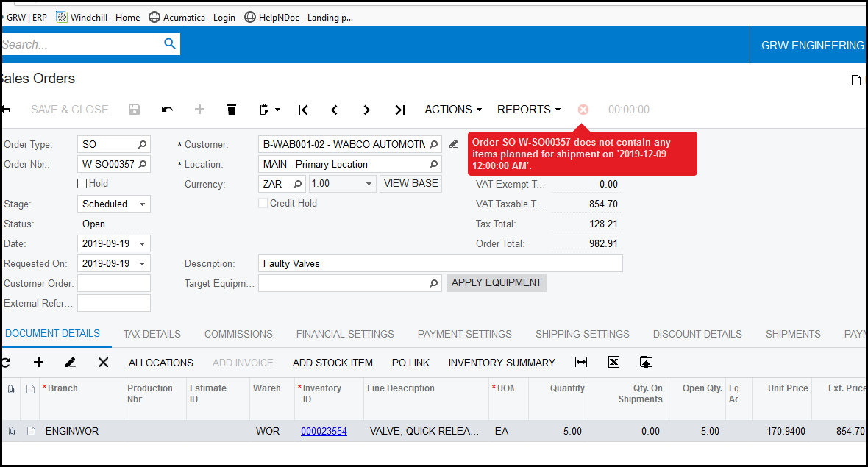Click the search magnifier icon

pos(170,44)
